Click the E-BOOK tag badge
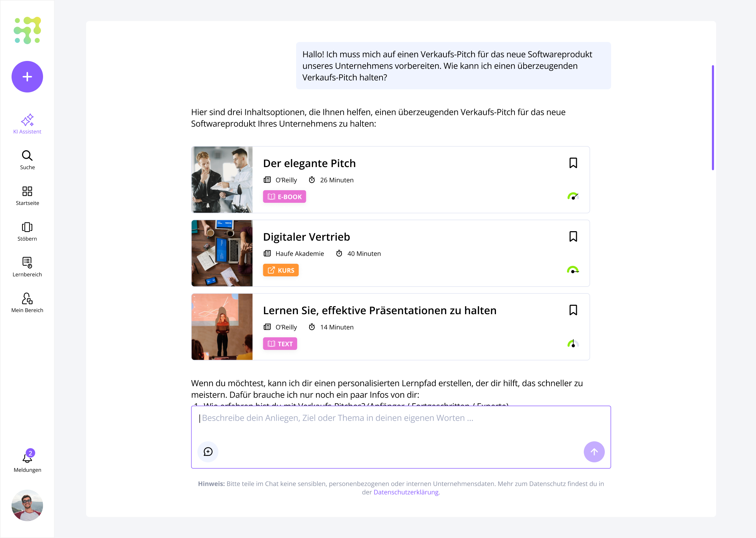This screenshot has height=538, width=756. click(285, 196)
